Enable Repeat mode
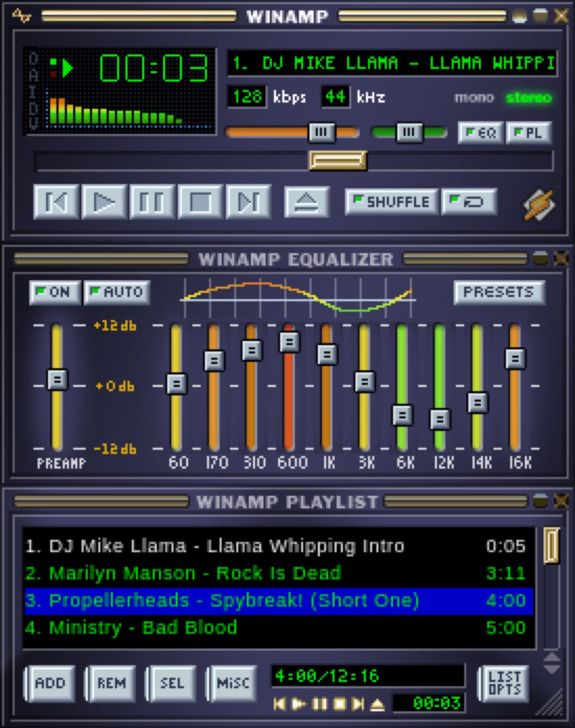 coord(469,201)
